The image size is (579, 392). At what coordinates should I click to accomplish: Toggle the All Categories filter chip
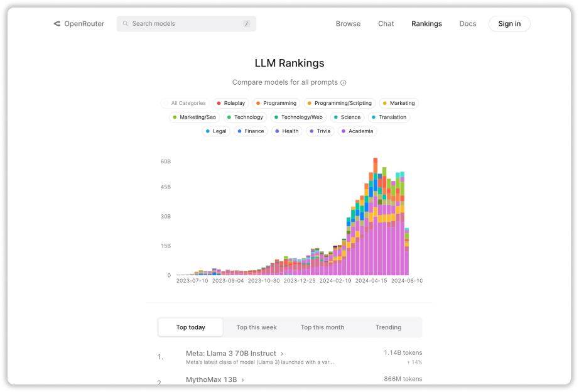[x=185, y=103]
